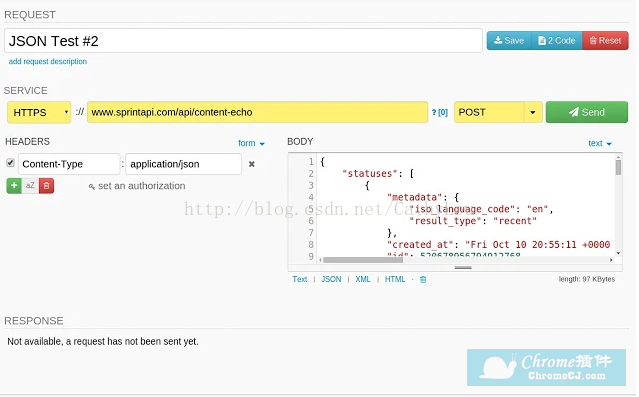This screenshot has height=397, width=639.
Task: Format body as HTML
Action: pos(395,279)
